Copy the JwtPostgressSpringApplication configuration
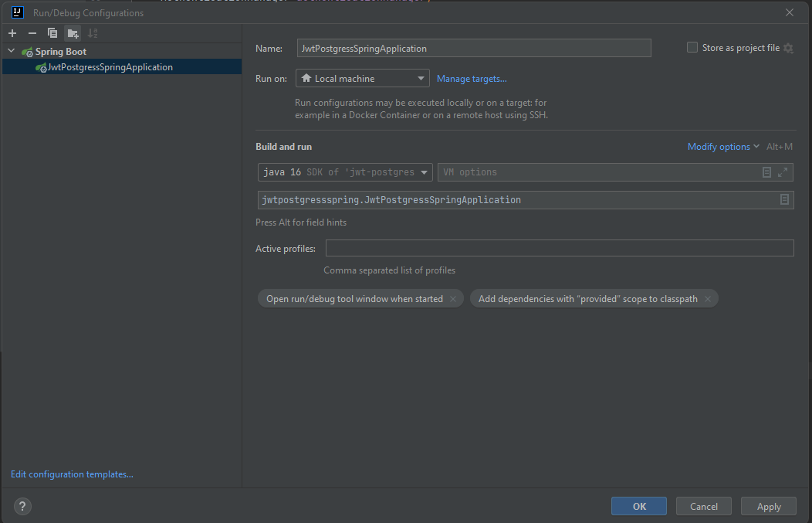The width and height of the screenshot is (812, 523). coord(52,33)
